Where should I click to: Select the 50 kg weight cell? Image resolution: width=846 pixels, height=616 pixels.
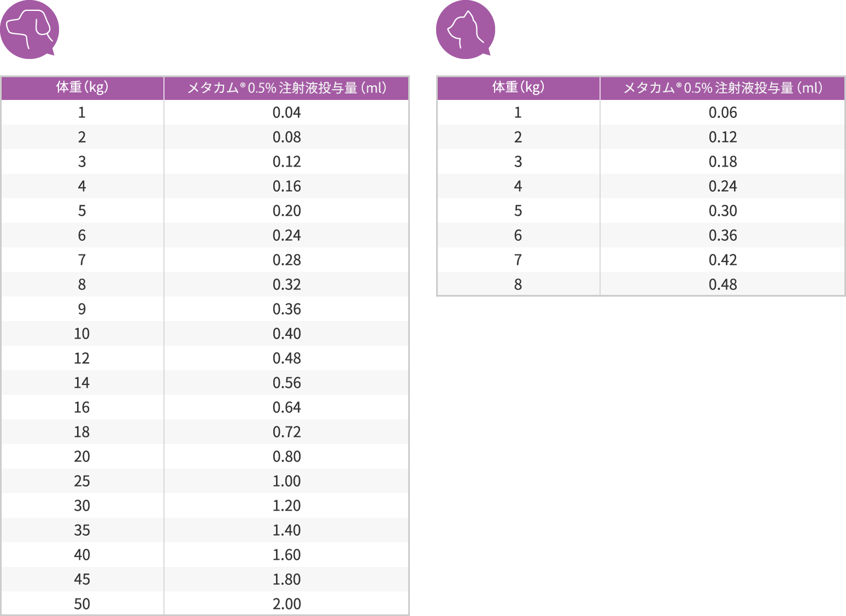(x=82, y=604)
